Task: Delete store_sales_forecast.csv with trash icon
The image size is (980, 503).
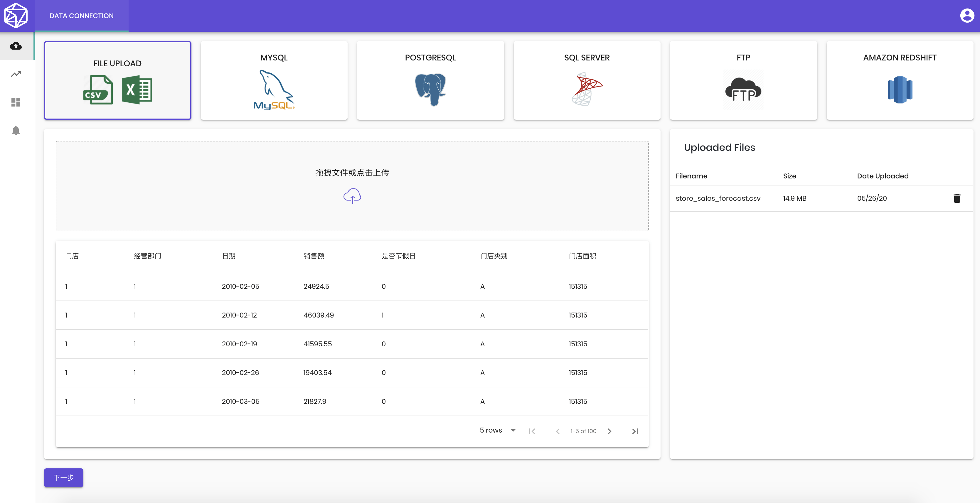Action: click(957, 198)
